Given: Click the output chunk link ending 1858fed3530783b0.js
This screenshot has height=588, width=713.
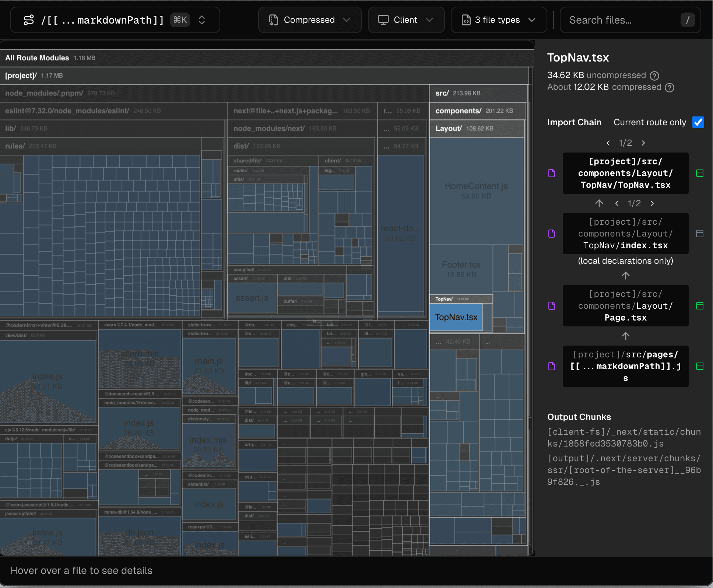Looking at the screenshot, I should coord(624,438).
